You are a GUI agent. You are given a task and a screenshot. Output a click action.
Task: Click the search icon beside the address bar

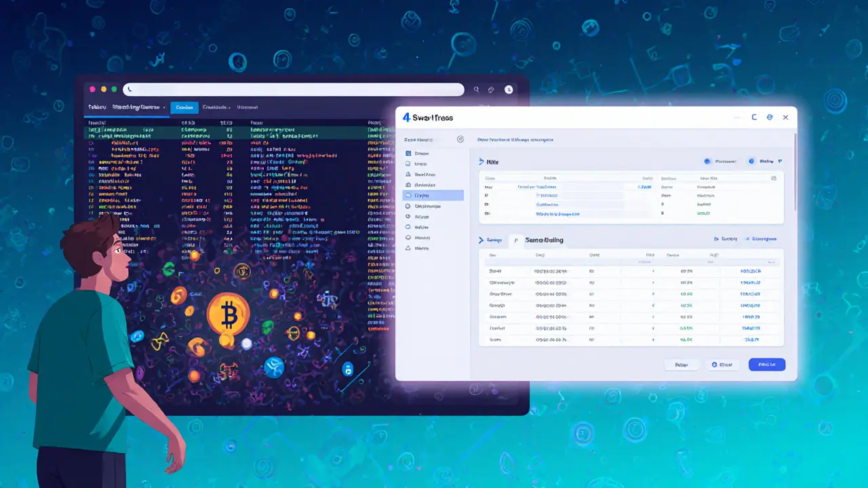tap(476, 89)
